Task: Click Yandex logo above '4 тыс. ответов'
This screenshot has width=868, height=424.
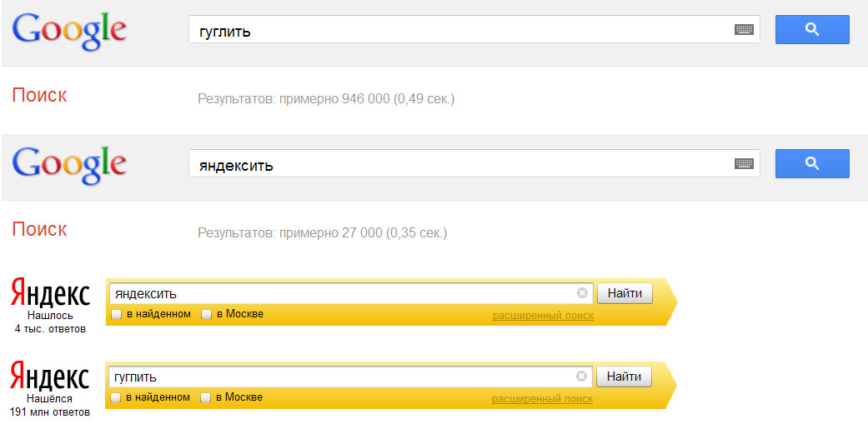Action: pos(50,293)
